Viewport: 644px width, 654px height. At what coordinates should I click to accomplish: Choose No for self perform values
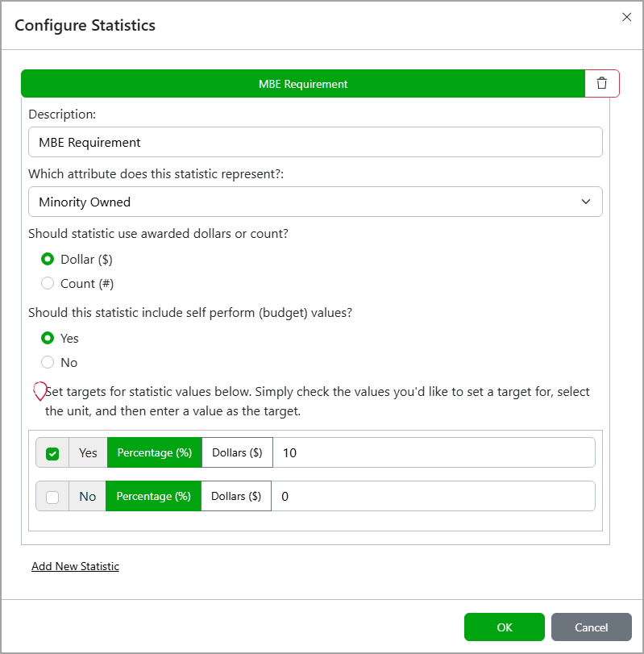48,362
